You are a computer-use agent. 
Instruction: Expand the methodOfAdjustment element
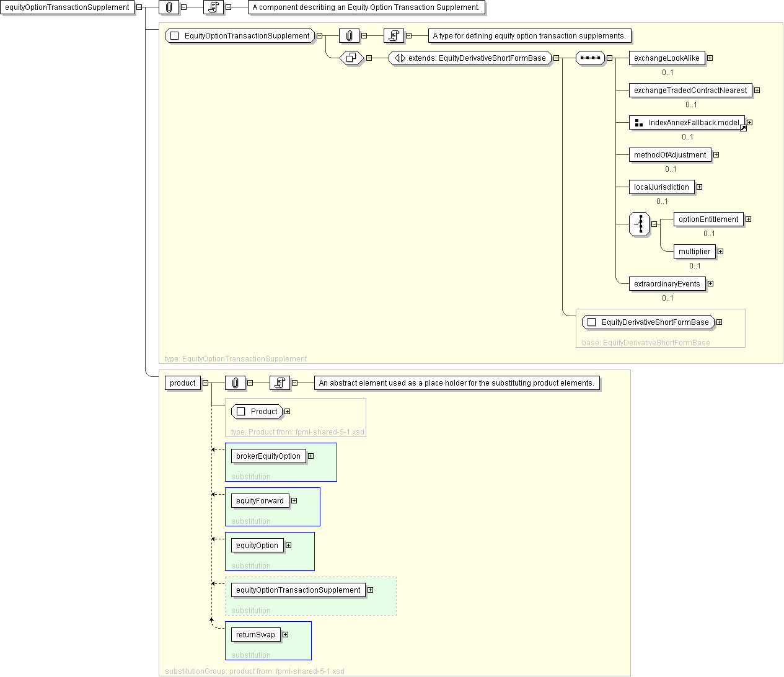[716, 155]
